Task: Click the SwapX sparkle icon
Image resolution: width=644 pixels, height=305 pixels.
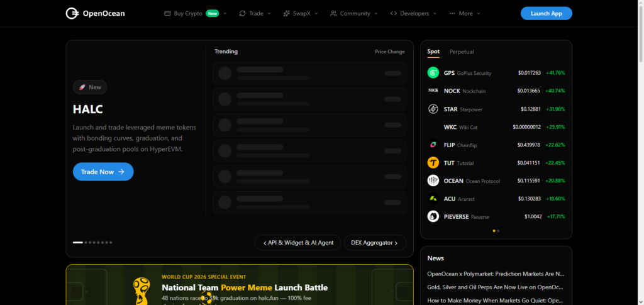Action: coord(286,14)
